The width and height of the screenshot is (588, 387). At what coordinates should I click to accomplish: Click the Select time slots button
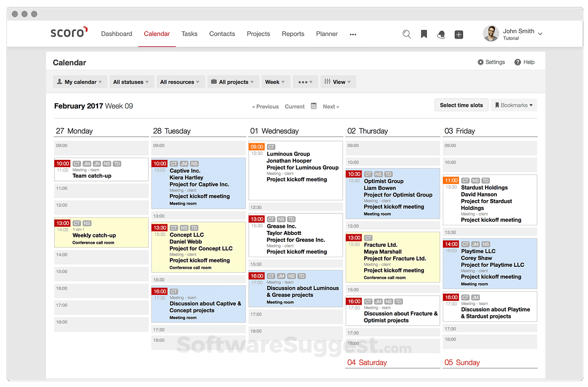461,105
